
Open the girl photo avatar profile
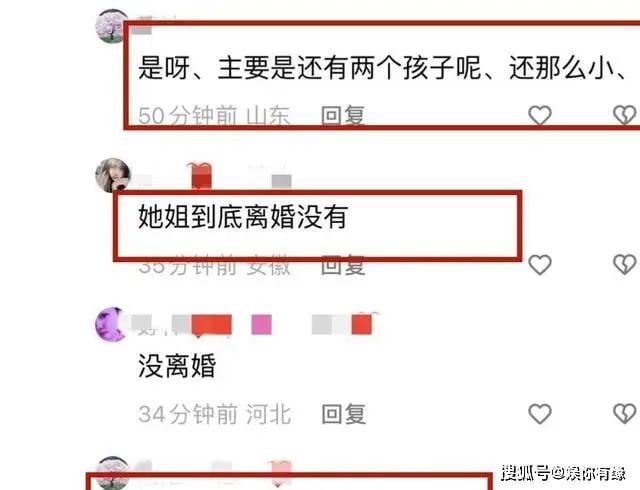113,175
